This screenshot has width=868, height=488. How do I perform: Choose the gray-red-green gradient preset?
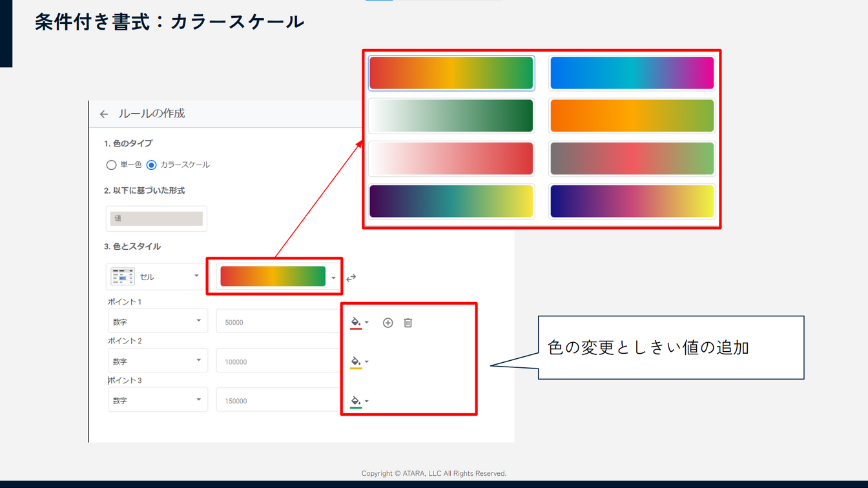pyautogui.click(x=632, y=158)
